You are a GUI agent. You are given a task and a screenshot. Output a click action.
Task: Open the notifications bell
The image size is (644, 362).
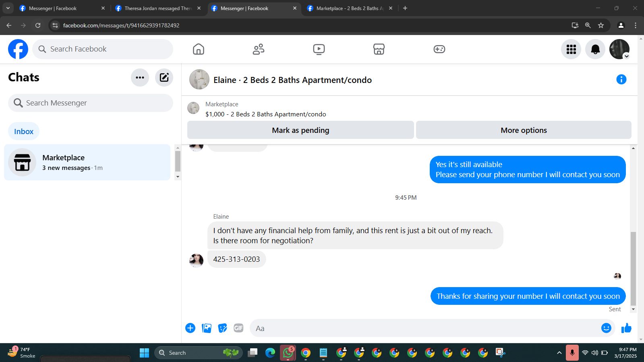(595, 49)
